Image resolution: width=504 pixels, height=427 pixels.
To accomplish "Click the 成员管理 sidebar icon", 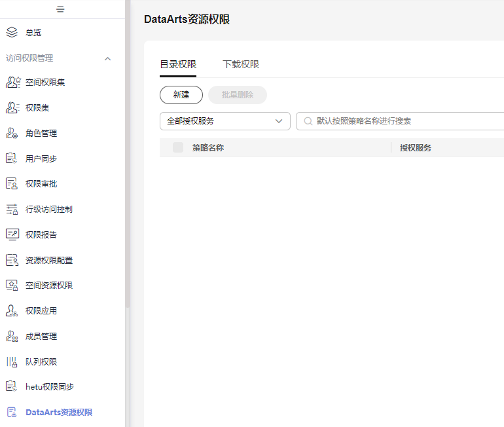I will coord(12,336).
